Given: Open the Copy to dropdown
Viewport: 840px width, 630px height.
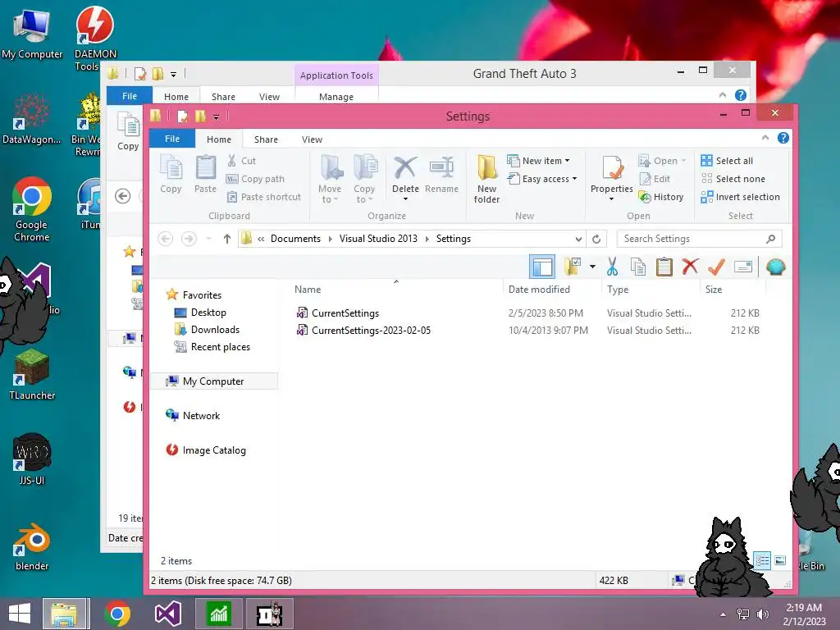Looking at the screenshot, I should (364, 179).
